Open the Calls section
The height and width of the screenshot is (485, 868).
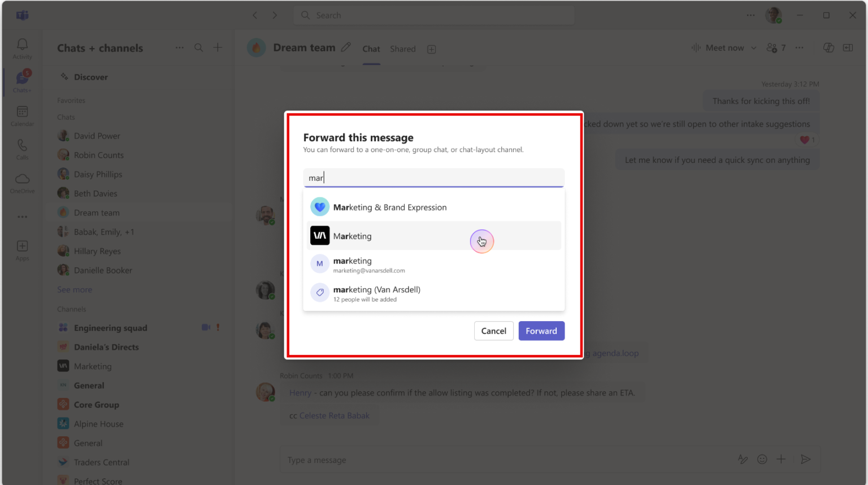click(x=22, y=149)
